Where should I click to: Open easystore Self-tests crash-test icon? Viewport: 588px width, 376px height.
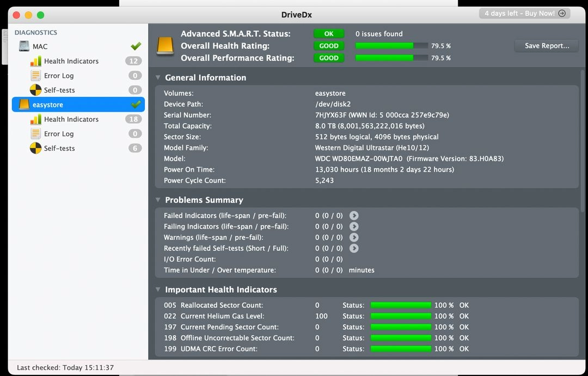tap(35, 148)
